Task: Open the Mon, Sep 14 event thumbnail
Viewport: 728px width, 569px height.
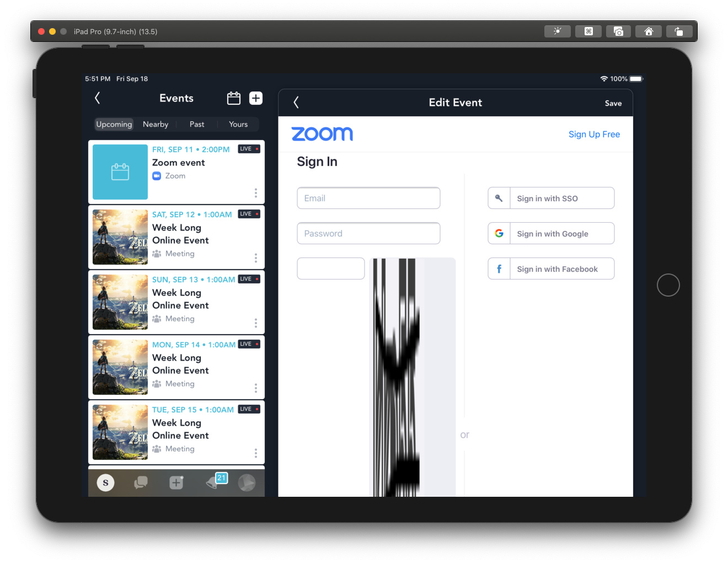Action: point(120,367)
